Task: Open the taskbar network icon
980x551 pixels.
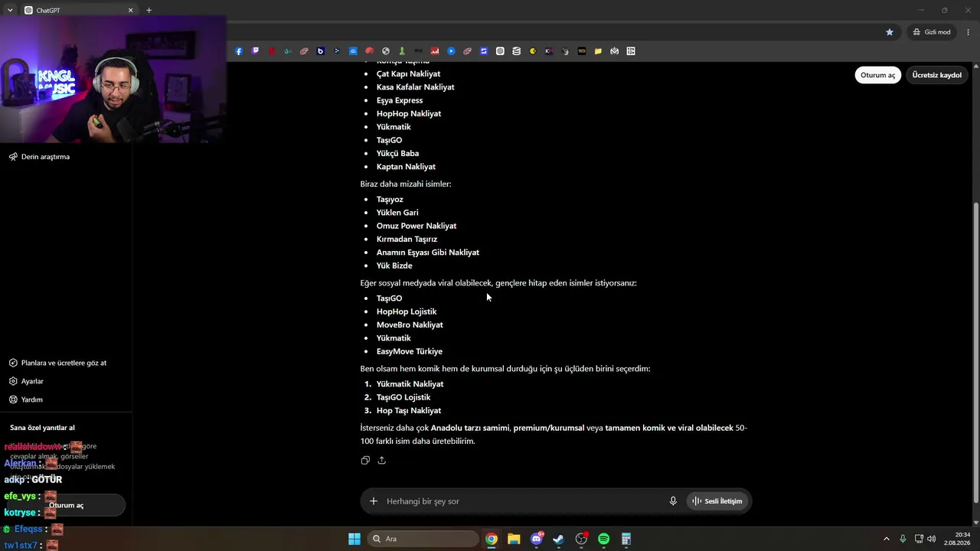Action: 919,539
